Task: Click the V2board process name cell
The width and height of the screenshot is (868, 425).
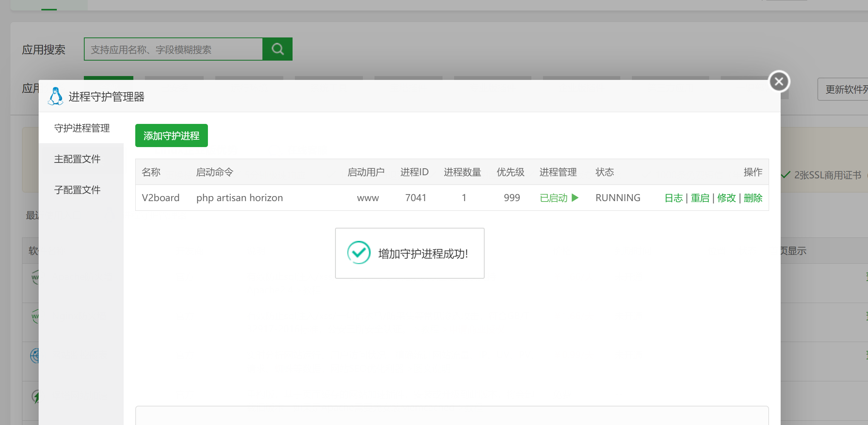Action: click(x=160, y=198)
